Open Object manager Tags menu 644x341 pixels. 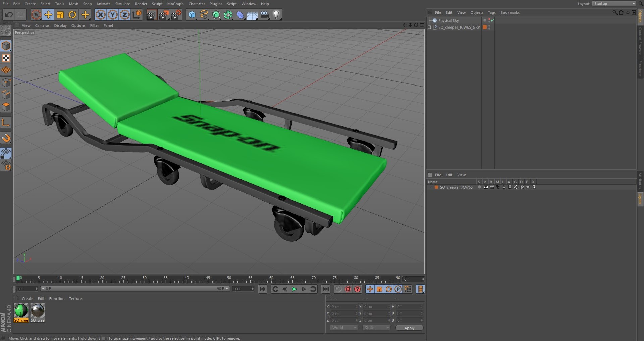[x=492, y=12]
